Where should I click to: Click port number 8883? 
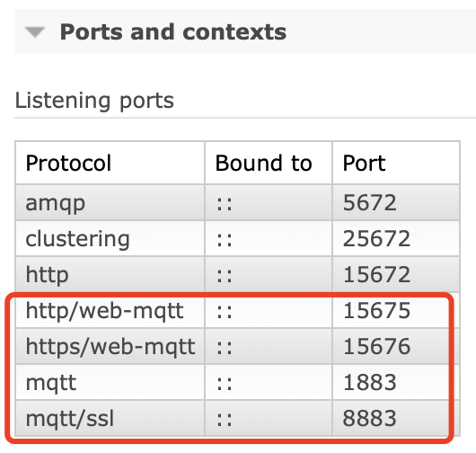(x=369, y=418)
